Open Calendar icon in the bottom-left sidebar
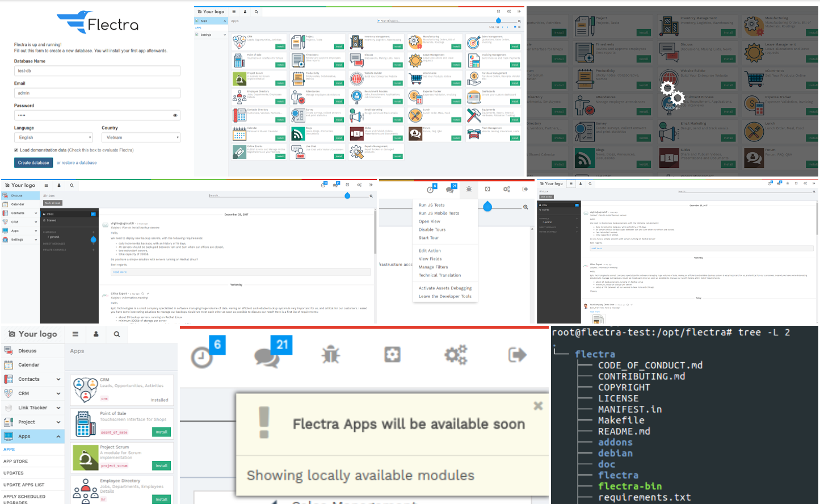This screenshot has width=820, height=504. tap(9, 365)
